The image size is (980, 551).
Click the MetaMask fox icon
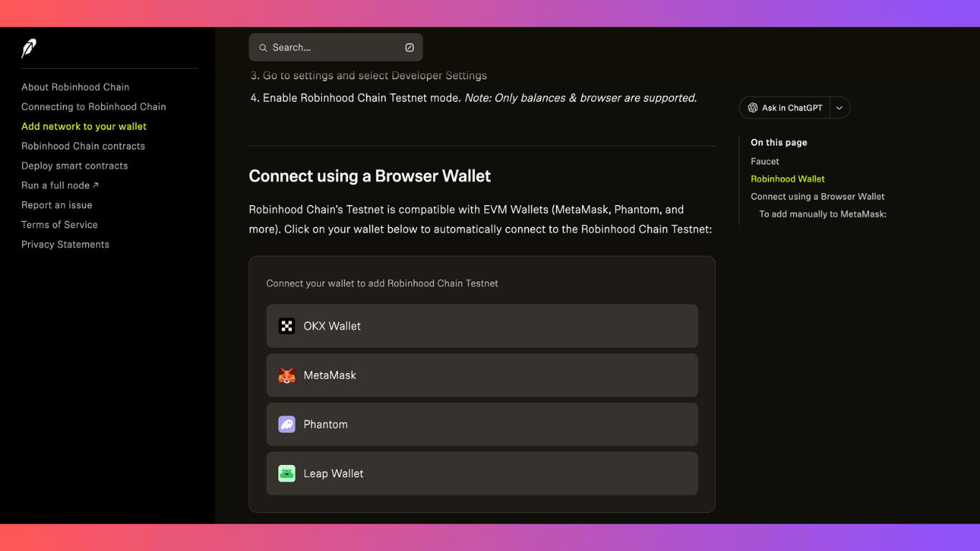(x=286, y=375)
